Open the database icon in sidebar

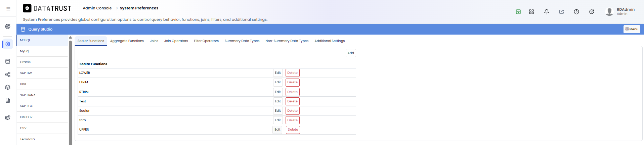[x=8, y=61]
